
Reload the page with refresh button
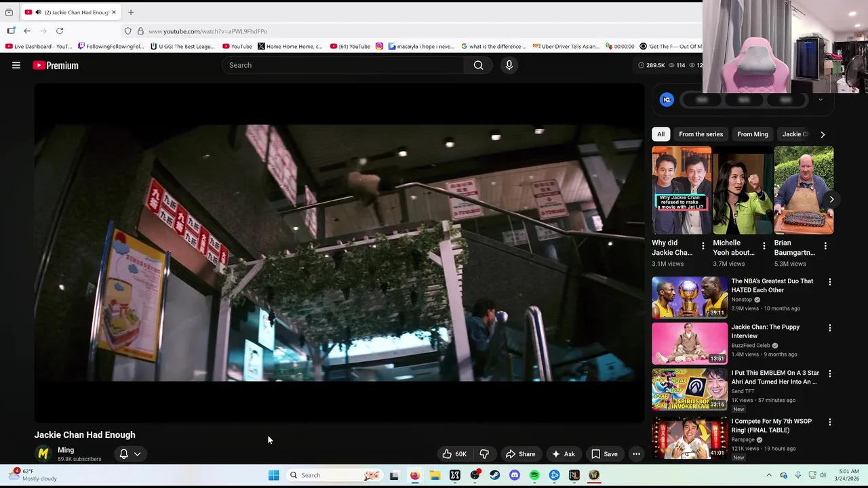tap(60, 31)
